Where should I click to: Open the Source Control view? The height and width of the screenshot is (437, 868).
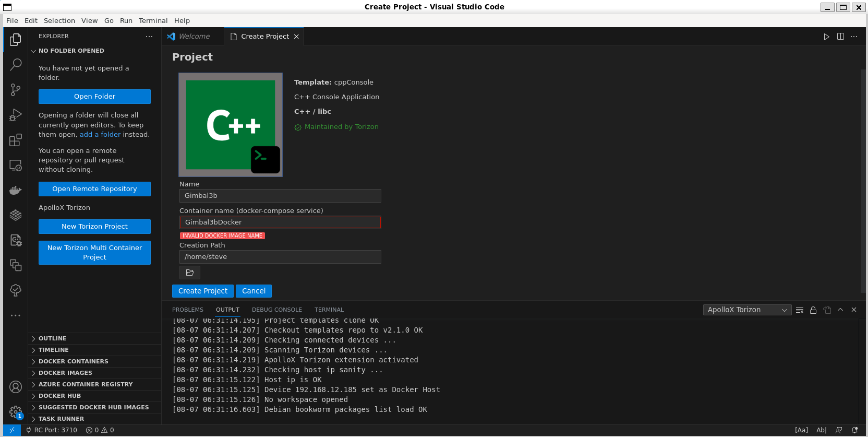tap(16, 90)
